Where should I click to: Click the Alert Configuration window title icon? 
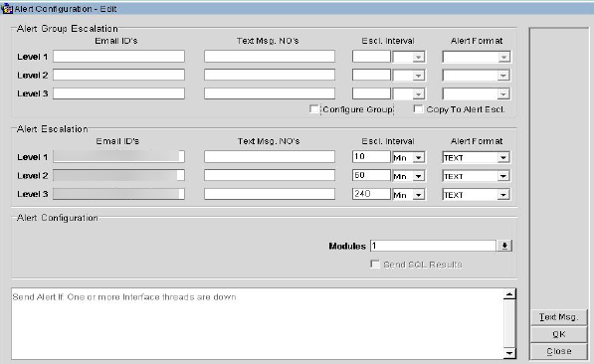7,9
